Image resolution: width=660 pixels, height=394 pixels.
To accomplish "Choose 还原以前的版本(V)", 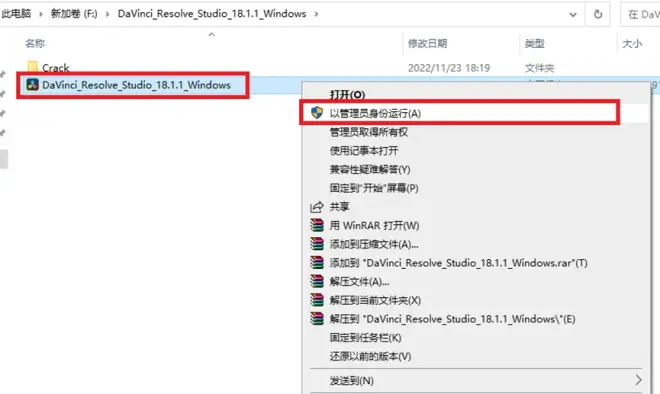I will coord(370,357).
